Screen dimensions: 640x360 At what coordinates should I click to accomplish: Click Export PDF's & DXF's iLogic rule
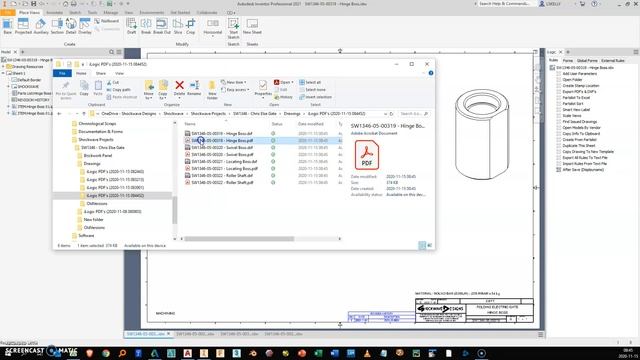[x=579, y=92]
